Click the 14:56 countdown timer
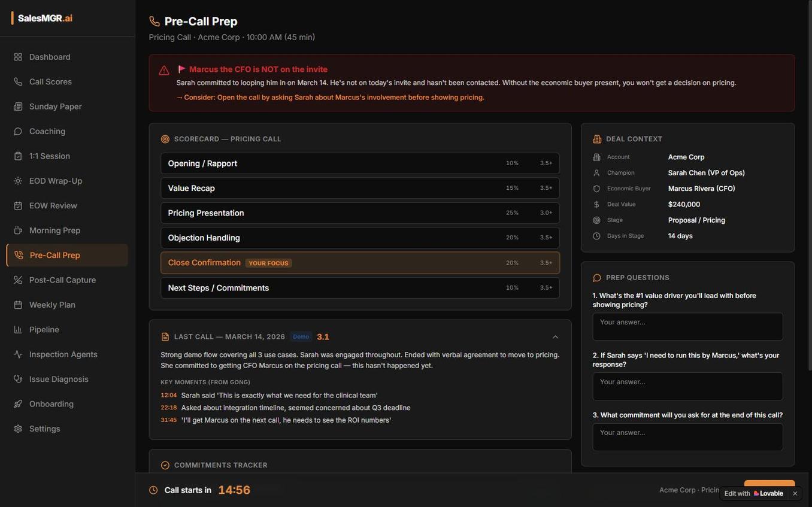The width and height of the screenshot is (812, 507). point(234,490)
